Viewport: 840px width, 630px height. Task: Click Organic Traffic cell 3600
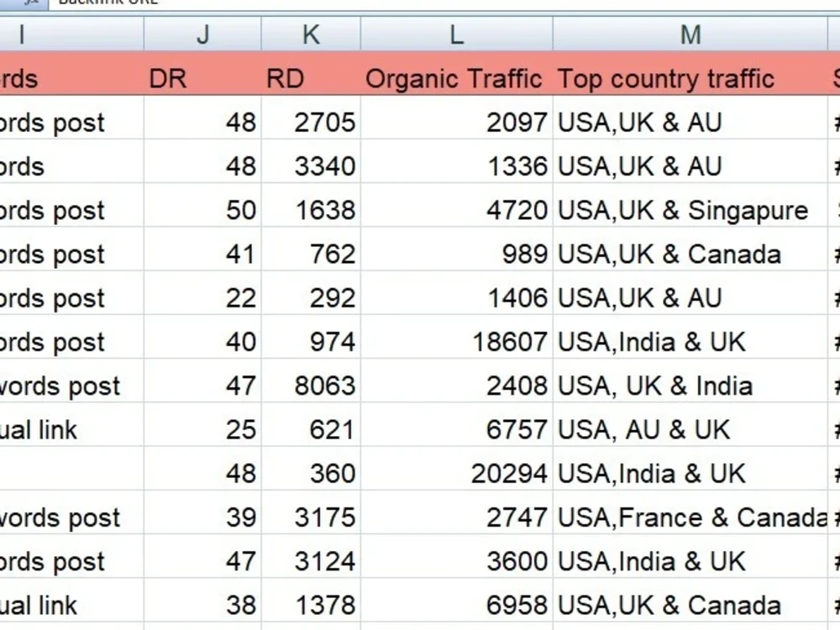tap(456, 558)
